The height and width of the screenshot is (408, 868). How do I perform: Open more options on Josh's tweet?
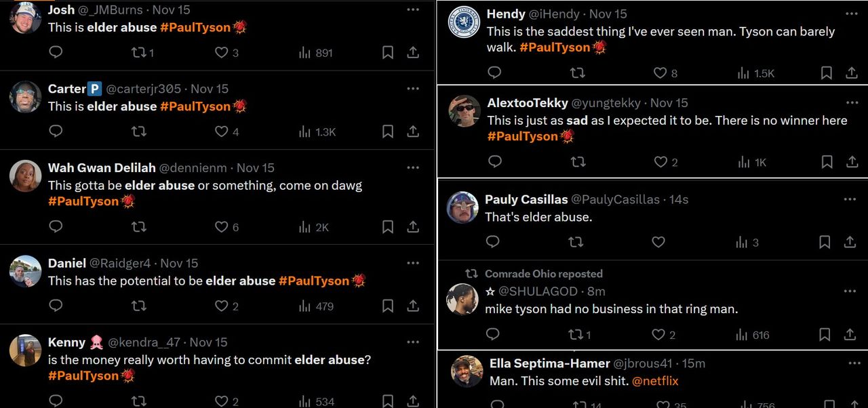[413, 10]
